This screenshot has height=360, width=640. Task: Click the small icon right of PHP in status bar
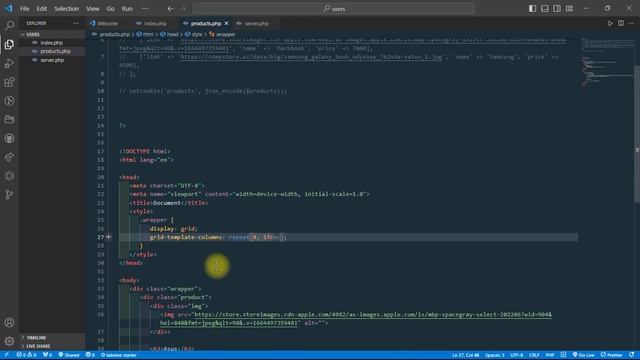coord(563,355)
